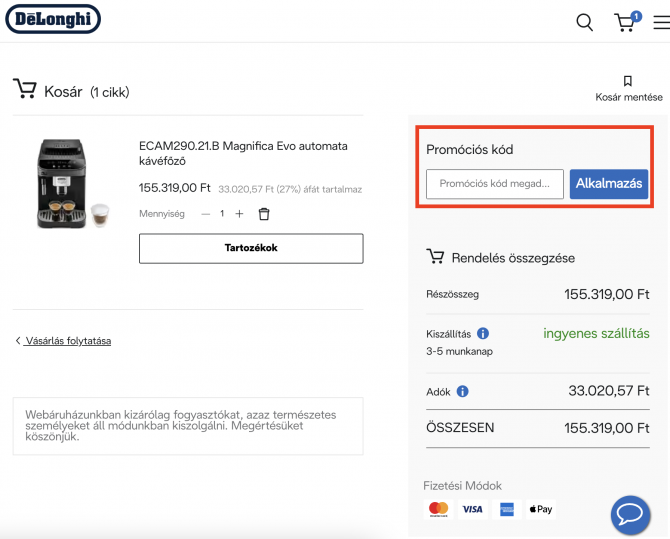This screenshot has width=670, height=539.
Task: Apply promo code with Alkalmazás button
Action: (x=609, y=184)
